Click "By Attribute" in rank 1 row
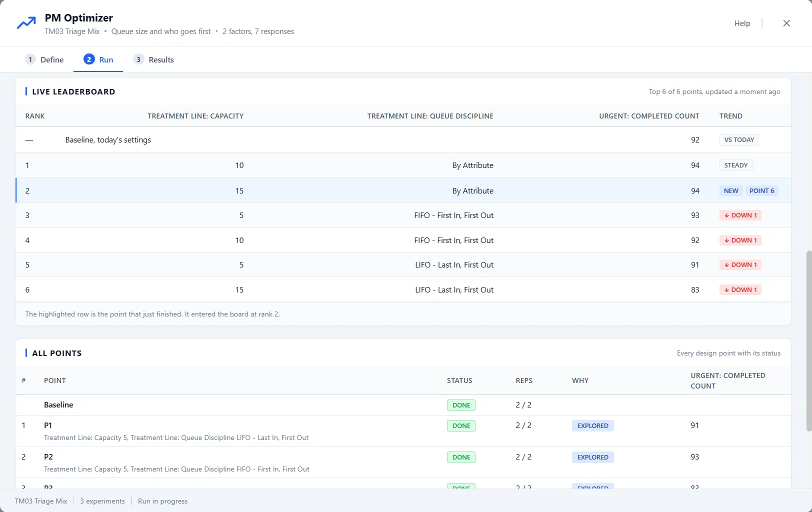The width and height of the screenshot is (812, 512). 472,165
